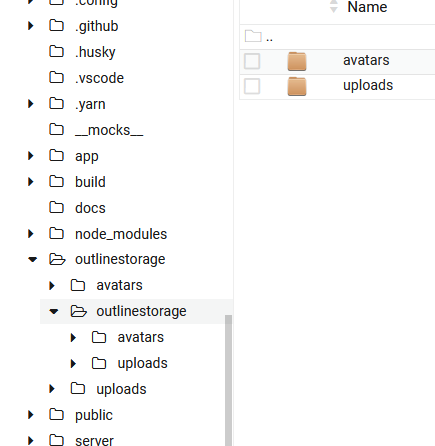Open the uploads folder name in list

pyautogui.click(x=368, y=85)
